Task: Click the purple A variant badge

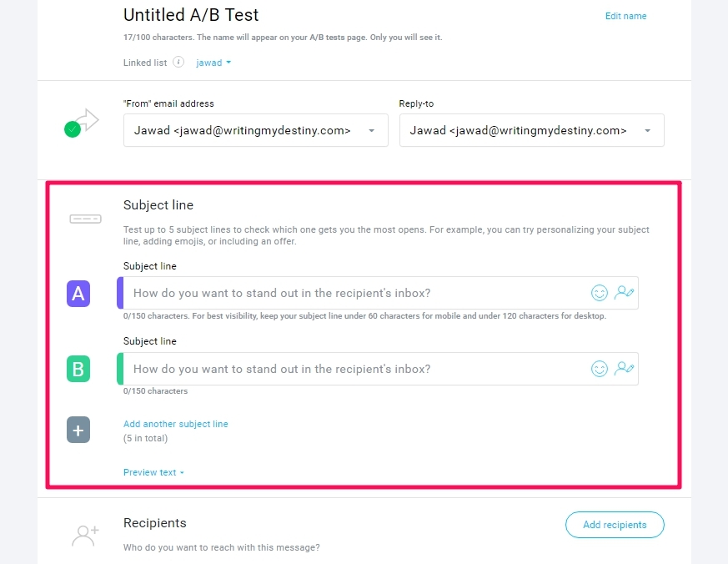Action: coord(78,293)
